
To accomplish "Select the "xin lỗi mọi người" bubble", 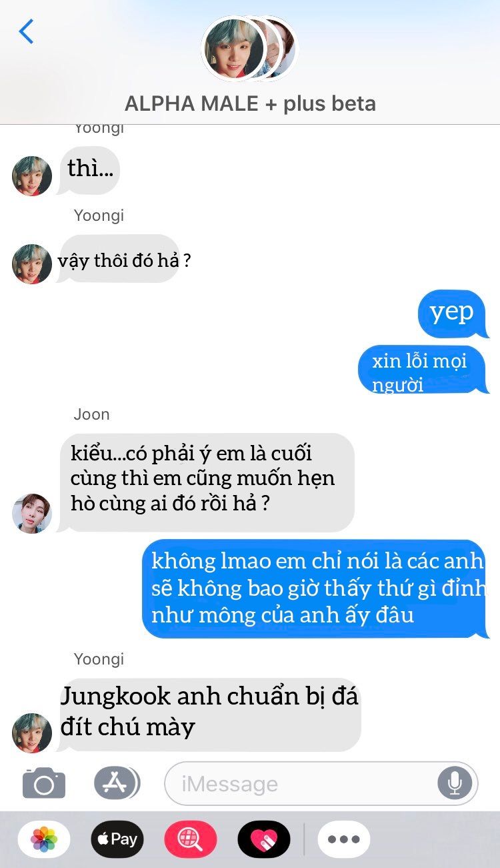I will 423,370.
